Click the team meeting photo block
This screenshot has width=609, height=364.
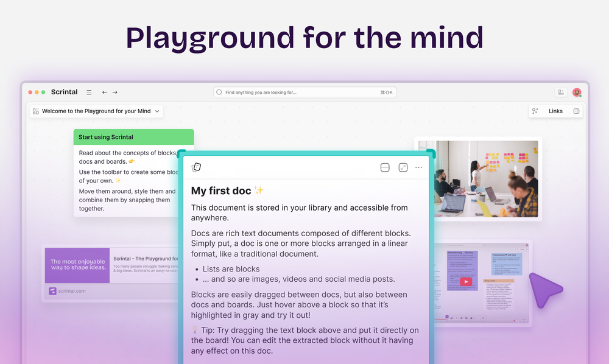point(477,178)
